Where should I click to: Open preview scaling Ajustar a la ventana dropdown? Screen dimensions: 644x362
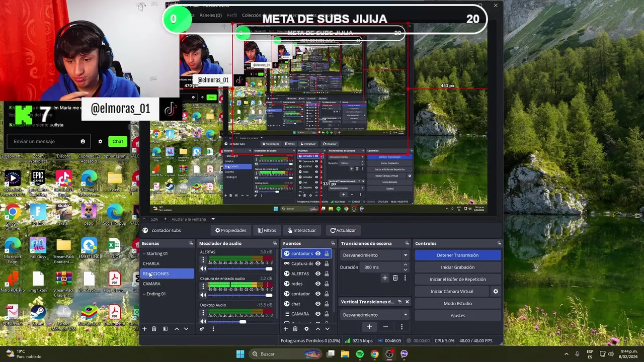pos(193,219)
